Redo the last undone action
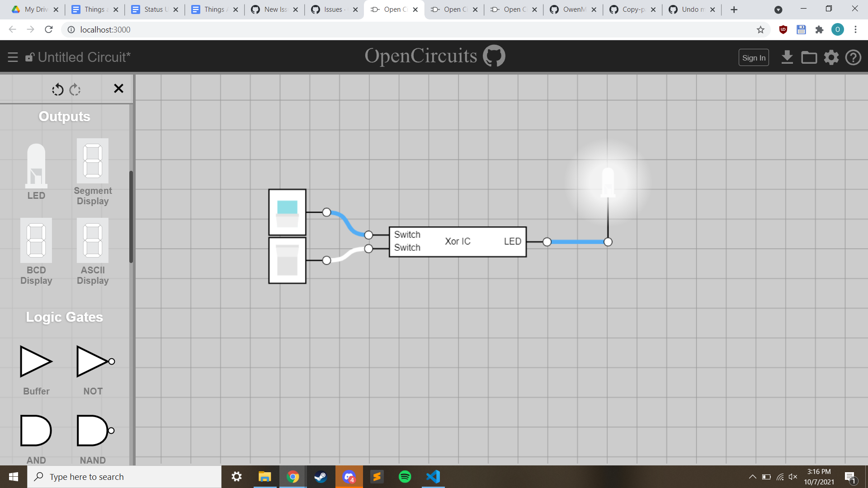The image size is (868, 488). [75, 89]
